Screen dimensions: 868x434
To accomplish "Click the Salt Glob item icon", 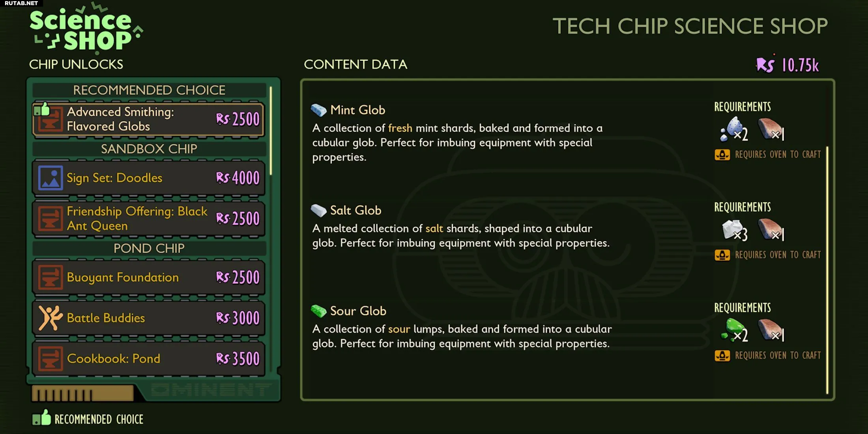I will tap(318, 210).
